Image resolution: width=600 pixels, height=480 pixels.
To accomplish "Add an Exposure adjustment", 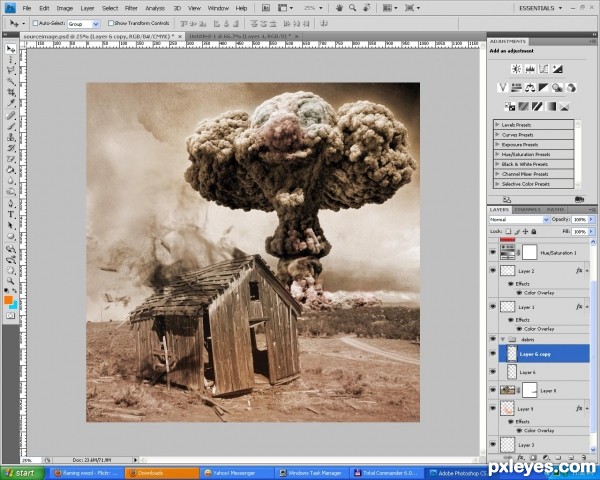I will [557, 69].
